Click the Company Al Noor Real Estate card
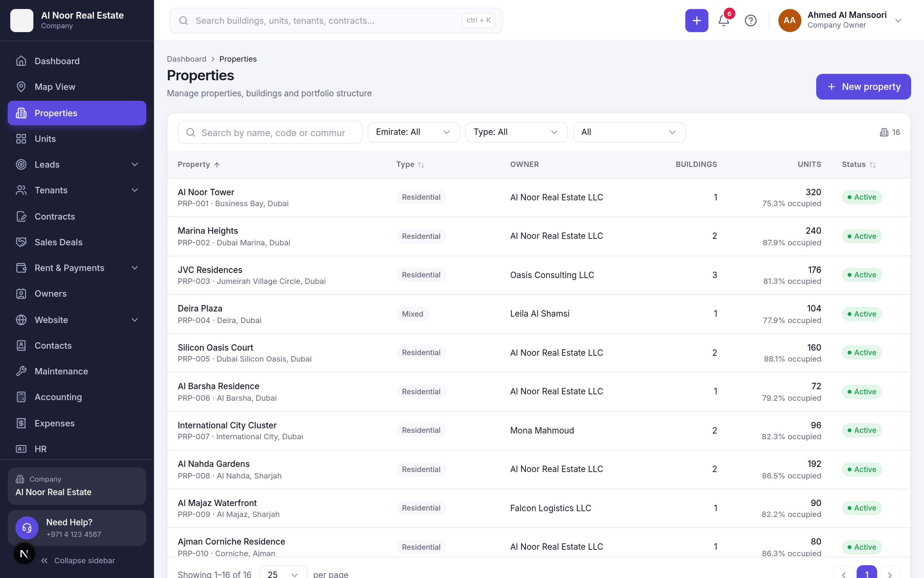Viewport: 924px width, 578px height. click(x=77, y=486)
